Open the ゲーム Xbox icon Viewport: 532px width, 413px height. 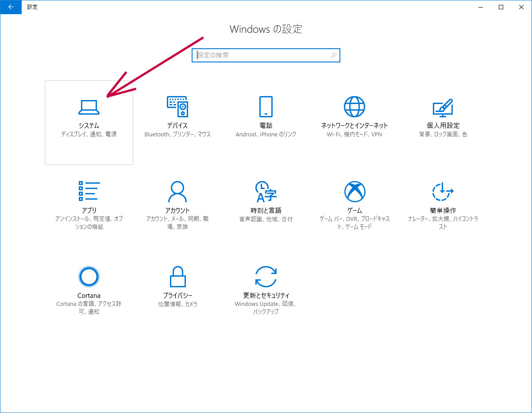pos(355,191)
